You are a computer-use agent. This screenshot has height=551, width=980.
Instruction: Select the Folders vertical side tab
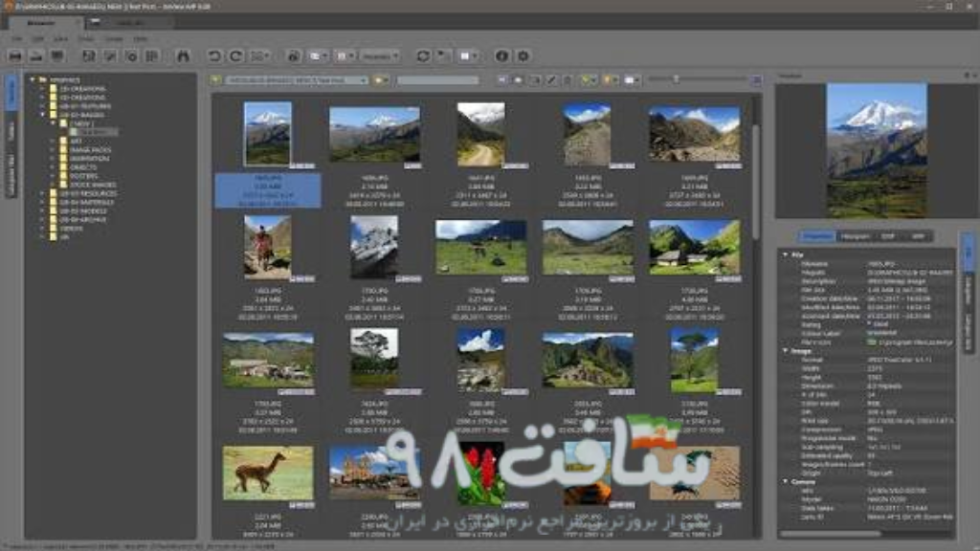(11, 93)
